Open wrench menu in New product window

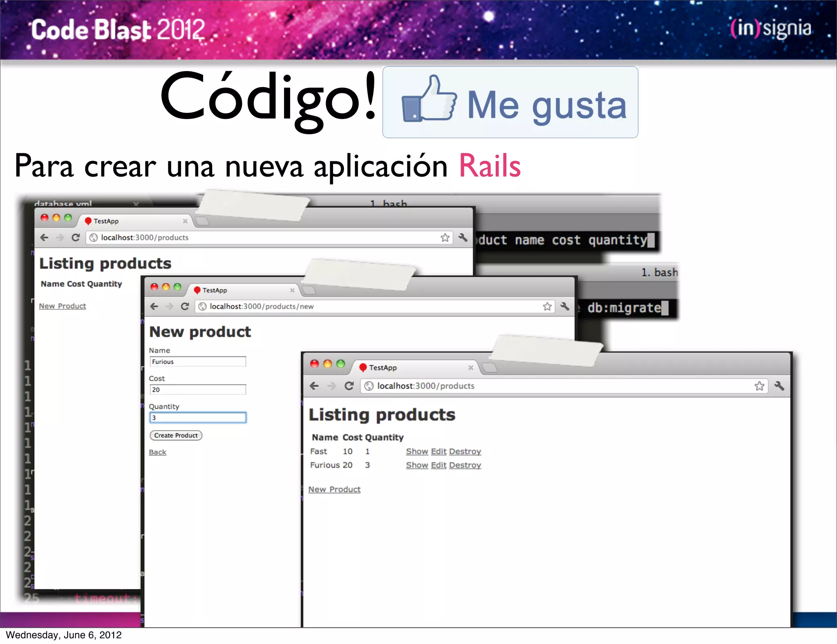point(565,306)
